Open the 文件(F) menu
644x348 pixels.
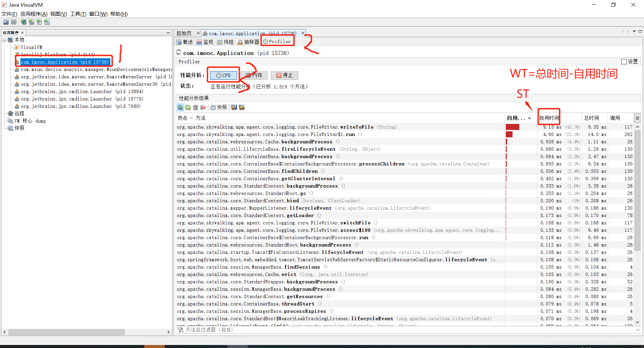[9, 14]
